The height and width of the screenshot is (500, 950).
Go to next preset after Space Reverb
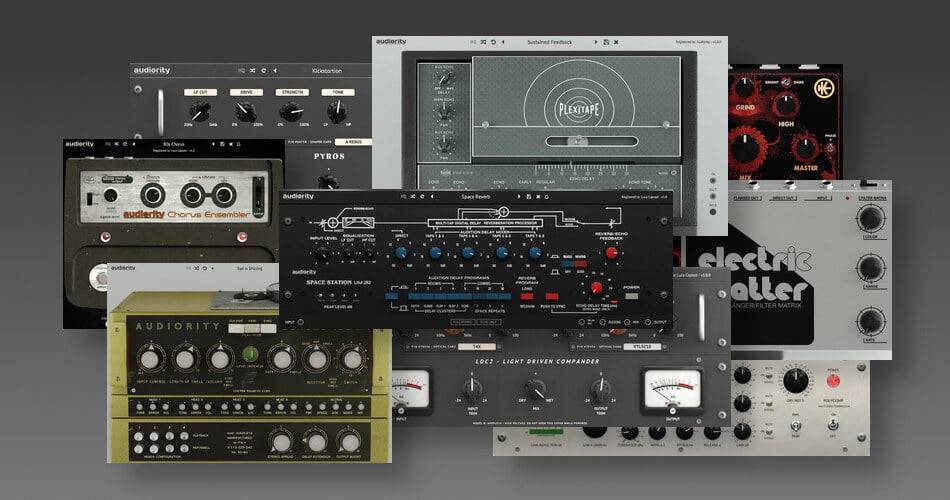point(519,197)
